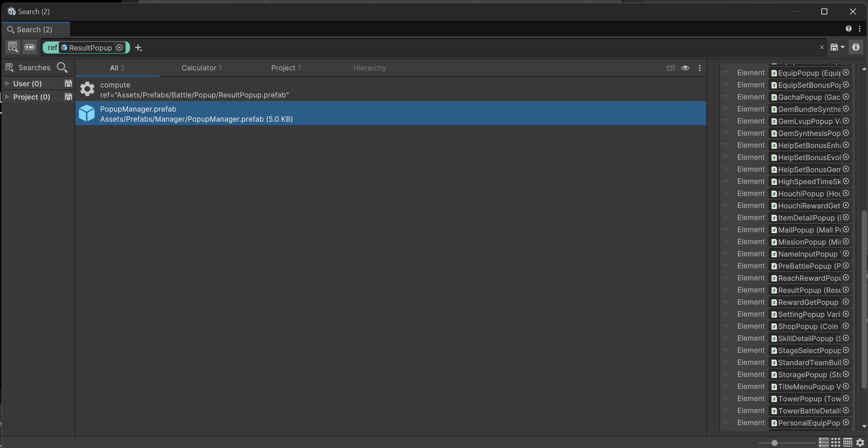Viewport: 868px width, 448px height.
Task: Open help from the question mark icon
Action: 849,29
